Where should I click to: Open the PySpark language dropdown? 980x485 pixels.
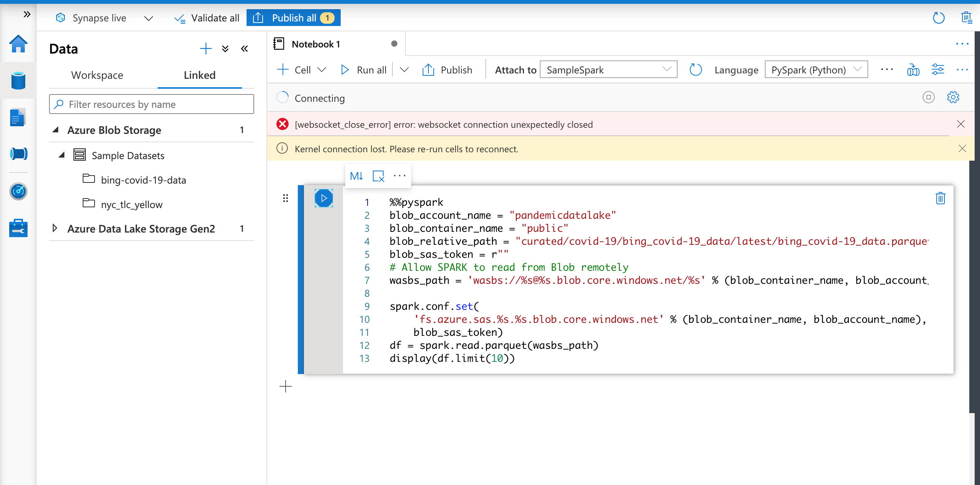816,70
